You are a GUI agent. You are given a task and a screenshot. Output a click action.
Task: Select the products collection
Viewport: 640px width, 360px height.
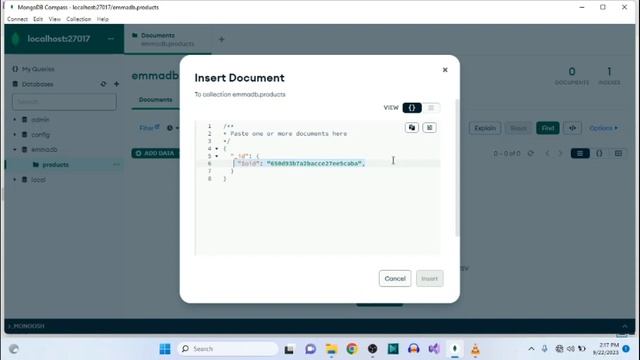(x=56, y=164)
